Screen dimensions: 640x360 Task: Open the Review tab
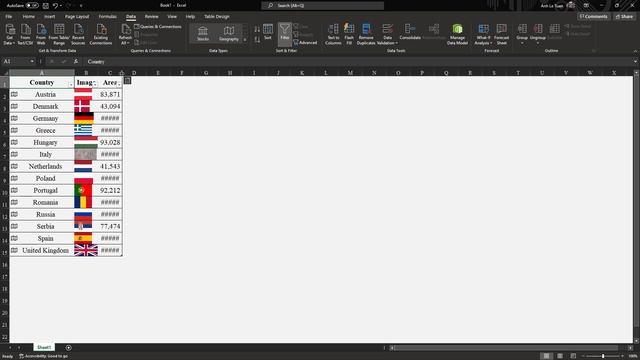[x=151, y=17]
